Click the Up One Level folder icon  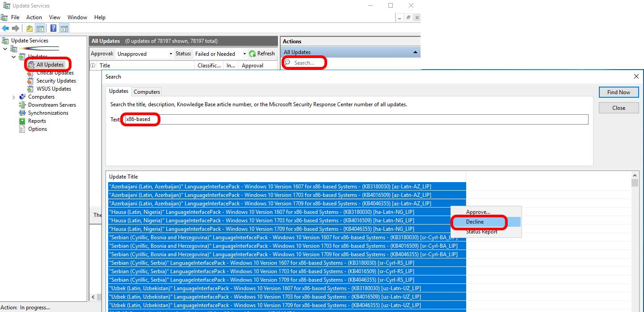click(x=29, y=29)
